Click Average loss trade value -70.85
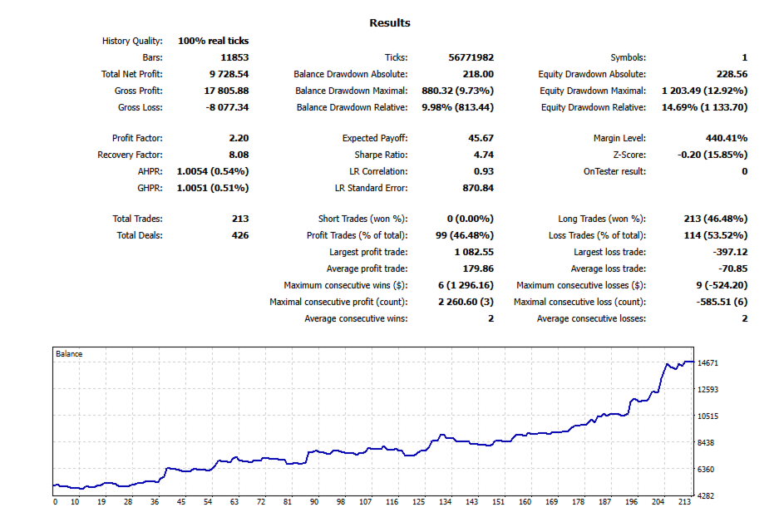Viewport: 784px width, 532px height. (733, 268)
